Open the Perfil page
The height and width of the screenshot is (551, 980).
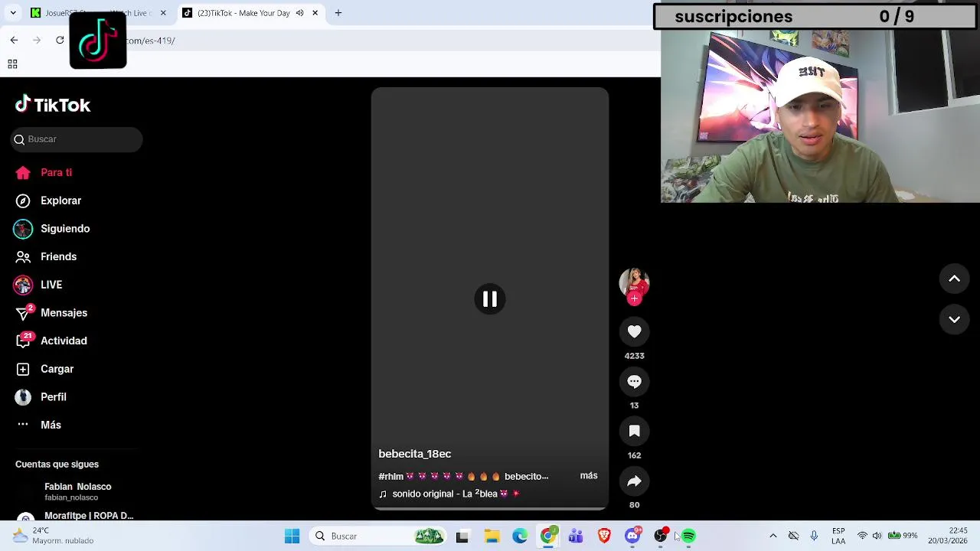coord(41,397)
